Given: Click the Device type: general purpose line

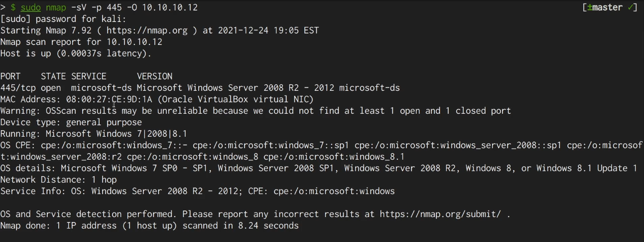Looking at the screenshot, I should [x=71, y=122].
